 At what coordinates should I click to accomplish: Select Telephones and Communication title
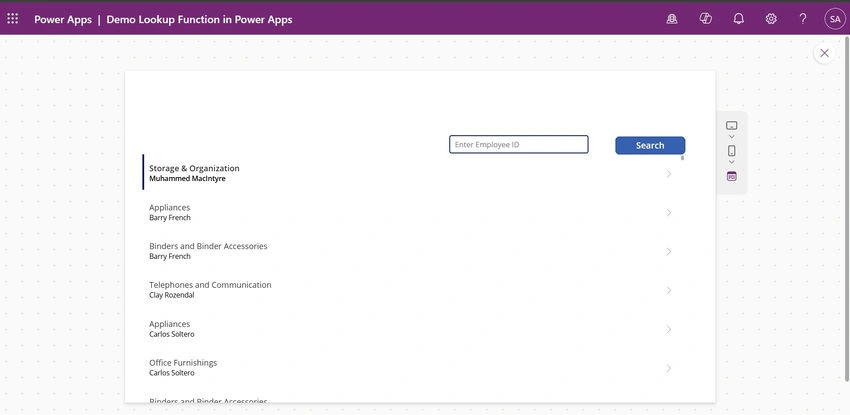pos(210,285)
